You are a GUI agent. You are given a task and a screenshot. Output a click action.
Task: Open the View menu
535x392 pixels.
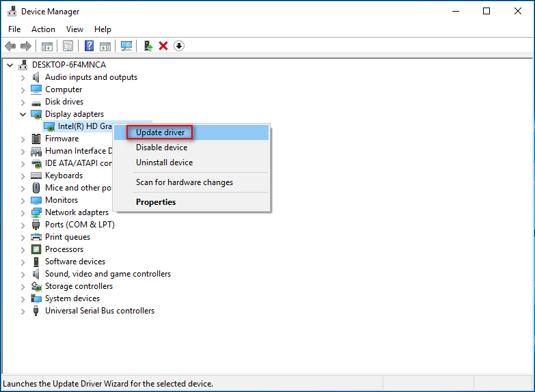(x=74, y=29)
